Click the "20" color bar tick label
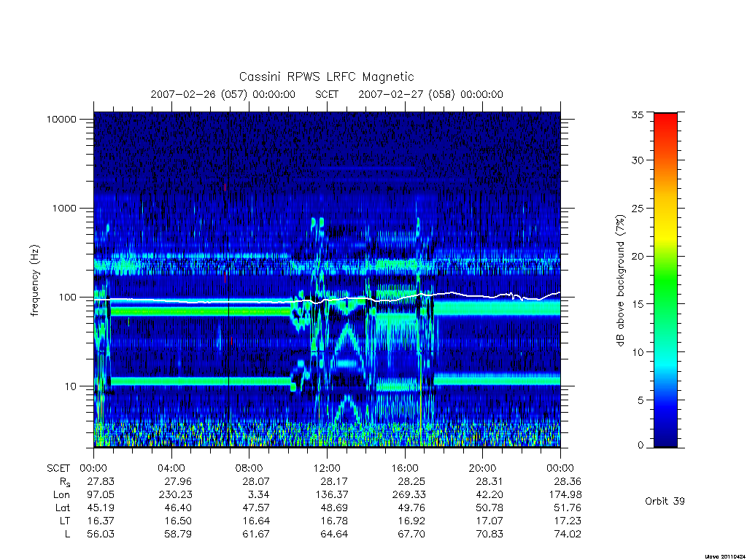 coord(637,256)
